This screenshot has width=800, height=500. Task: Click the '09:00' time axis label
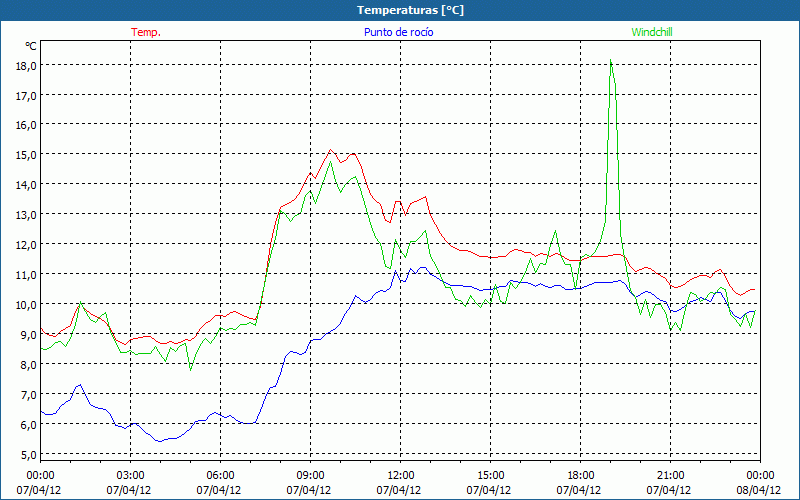coord(310,476)
